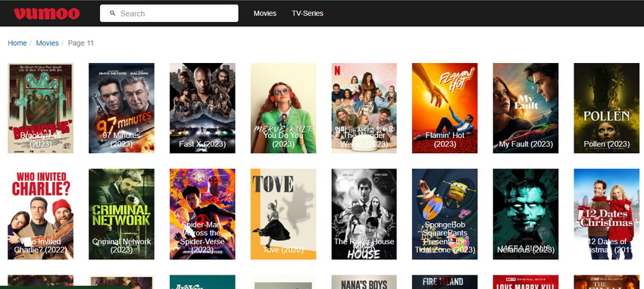Choose the You Do You movie poster
The width and height of the screenshot is (644, 289).
283,108
